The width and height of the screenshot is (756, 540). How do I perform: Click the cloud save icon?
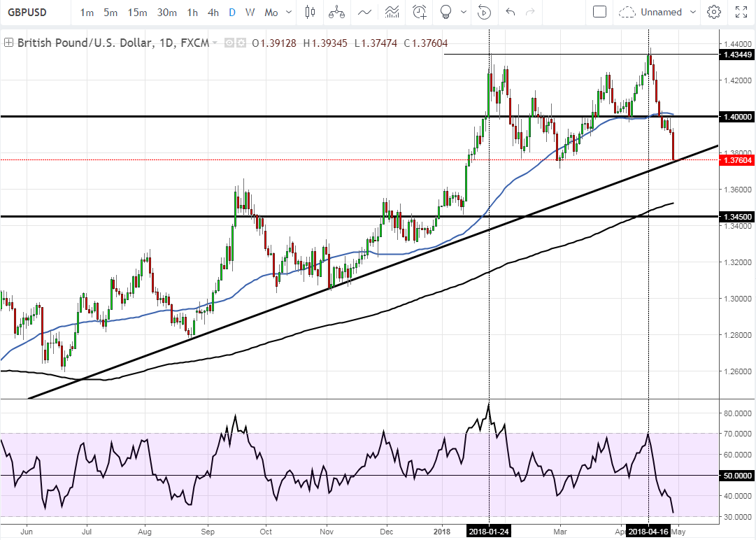tap(627, 12)
